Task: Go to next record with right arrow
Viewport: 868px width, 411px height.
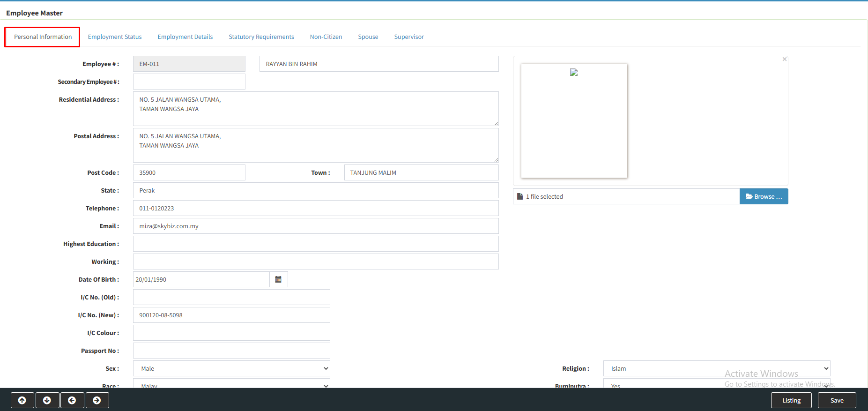Action: pyautogui.click(x=96, y=400)
